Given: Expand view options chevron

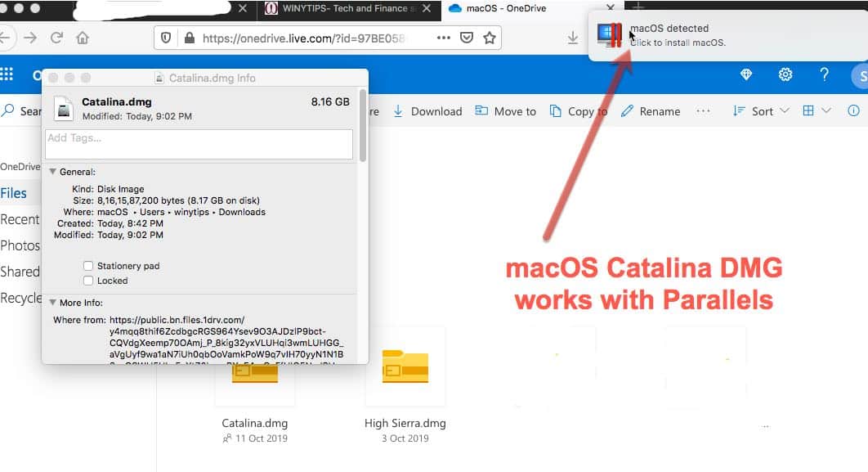Looking at the screenshot, I should click(x=826, y=110).
